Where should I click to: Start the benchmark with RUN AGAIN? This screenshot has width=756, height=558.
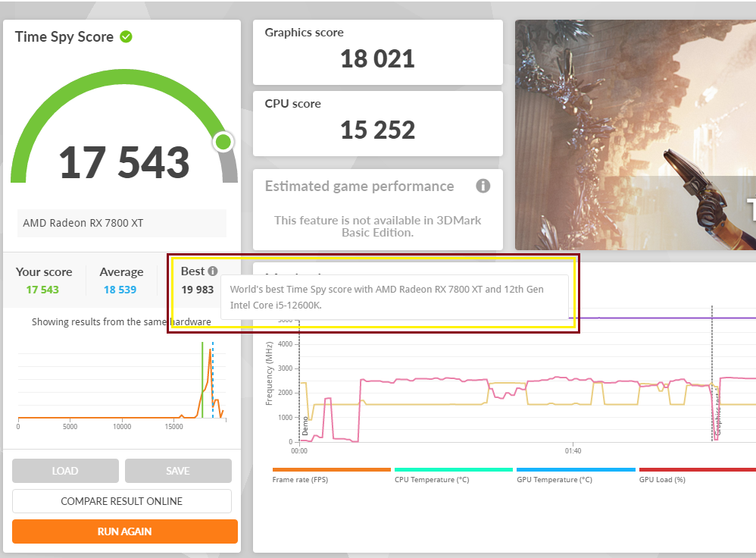click(124, 531)
